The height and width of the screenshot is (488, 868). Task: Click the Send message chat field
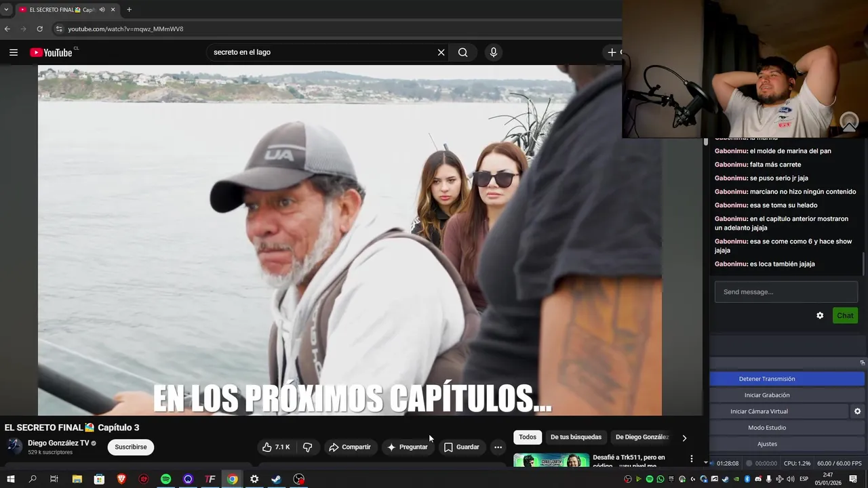tap(786, 292)
